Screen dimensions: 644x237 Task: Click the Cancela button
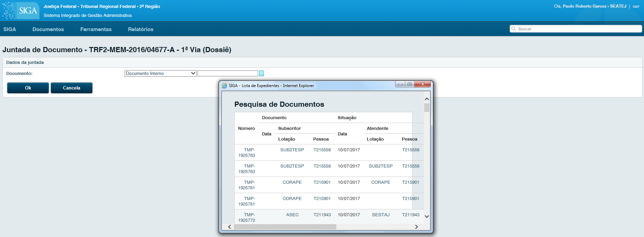click(72, 88)
